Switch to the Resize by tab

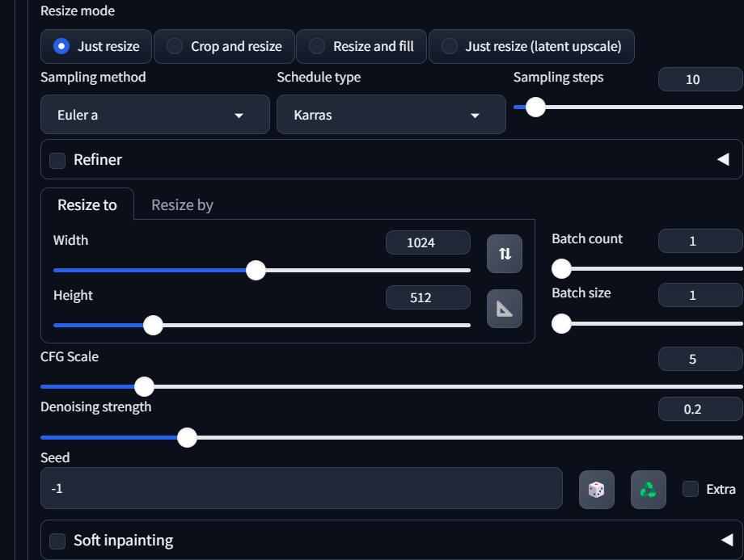(182, 205)
